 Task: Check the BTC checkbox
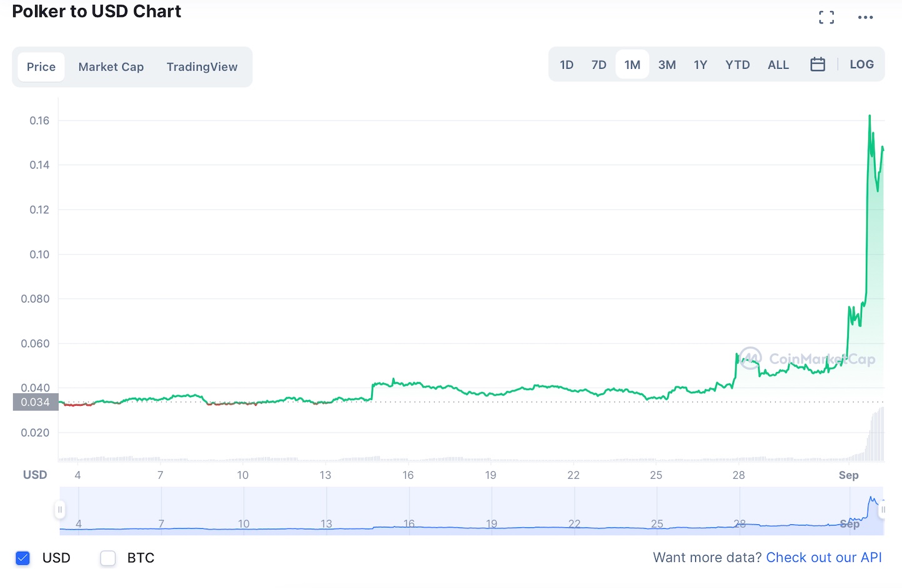click(108, 558)
